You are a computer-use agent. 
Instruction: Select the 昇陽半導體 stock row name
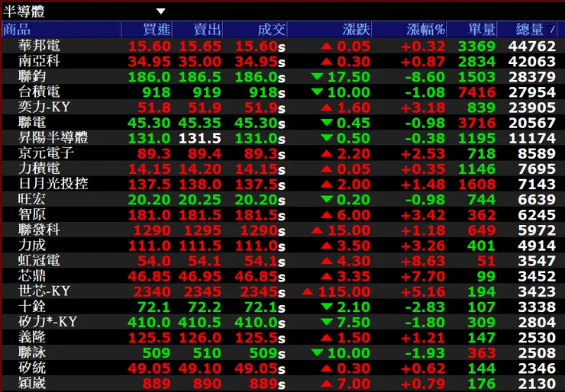point(53,138)
